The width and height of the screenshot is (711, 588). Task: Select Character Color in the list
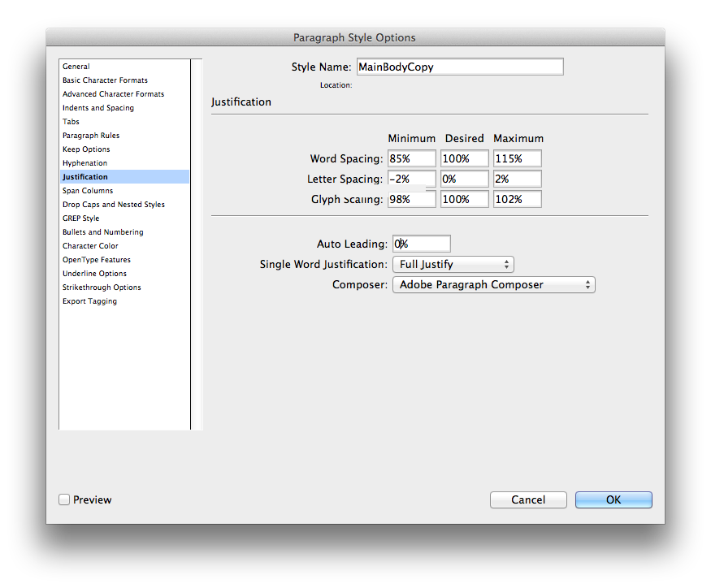[90, 246]
